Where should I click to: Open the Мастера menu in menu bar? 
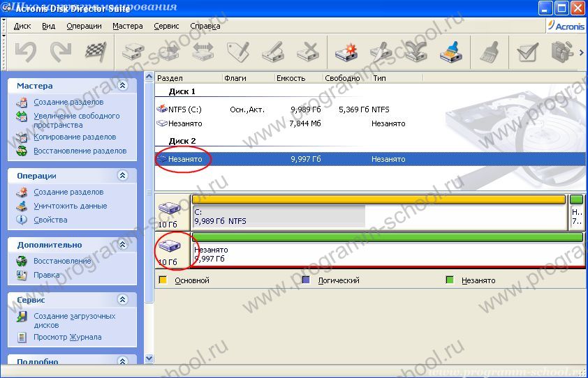pyautogui.click(x=128, y=26)
